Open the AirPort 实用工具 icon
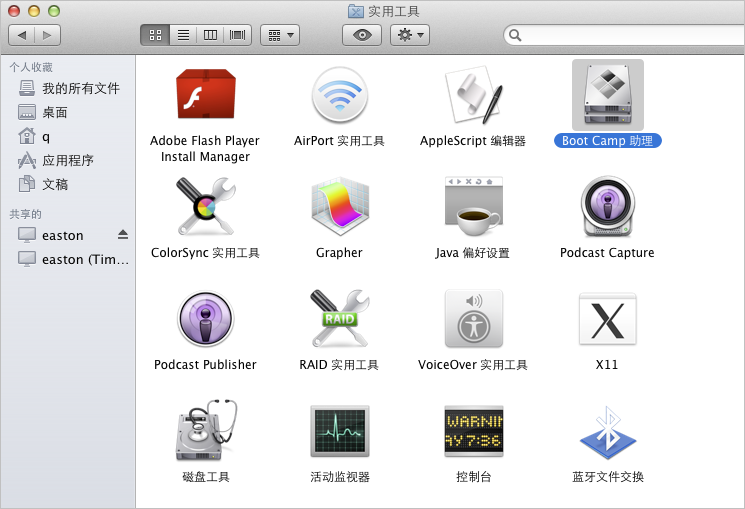The image size is (745, 509). 339,95
